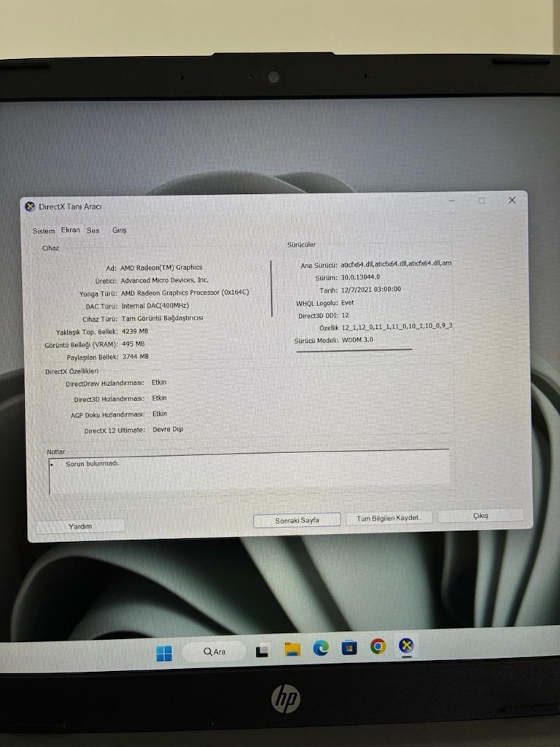This screenshot has height=747, width=560.
Task: Click the '495 MB' VRAM value
Action: [133, 344]
